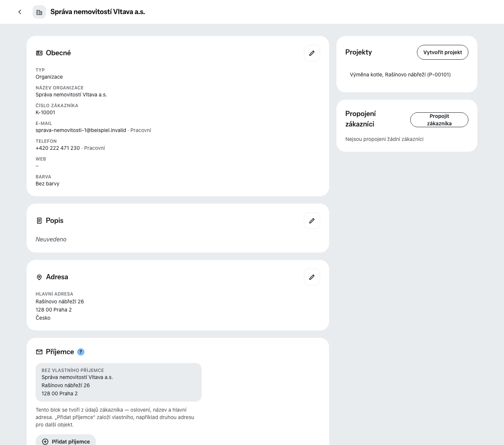Click the Vytvořit projekt button
This screenshot has height=445, width=504.
click(442, 52)
